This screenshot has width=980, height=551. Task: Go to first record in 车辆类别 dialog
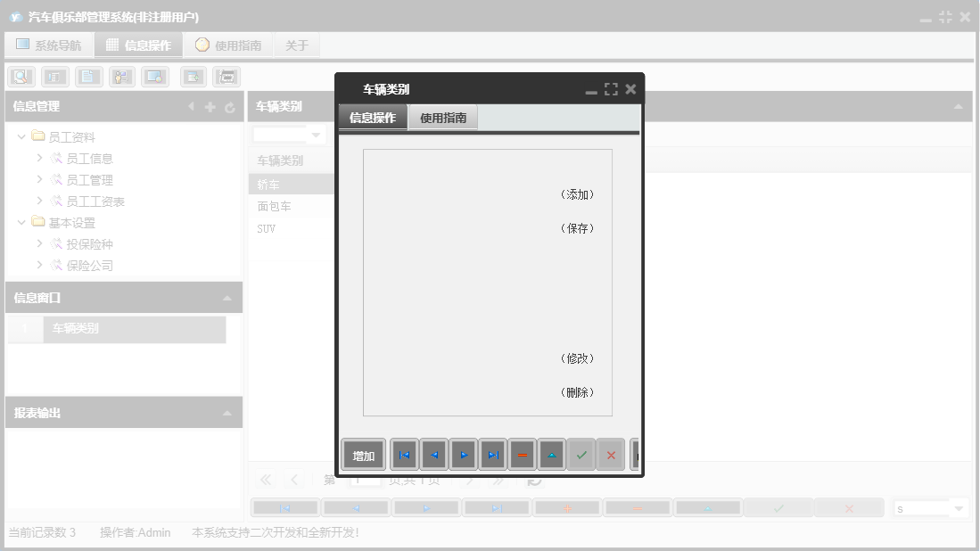404,455
